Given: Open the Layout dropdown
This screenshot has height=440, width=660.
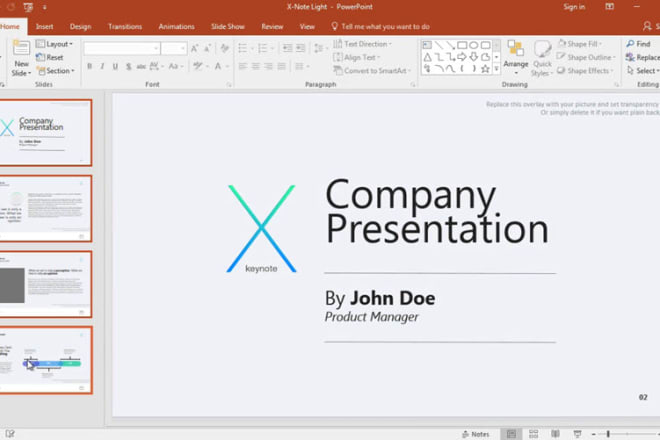Looking at the screenshot, I should (55, 44).
